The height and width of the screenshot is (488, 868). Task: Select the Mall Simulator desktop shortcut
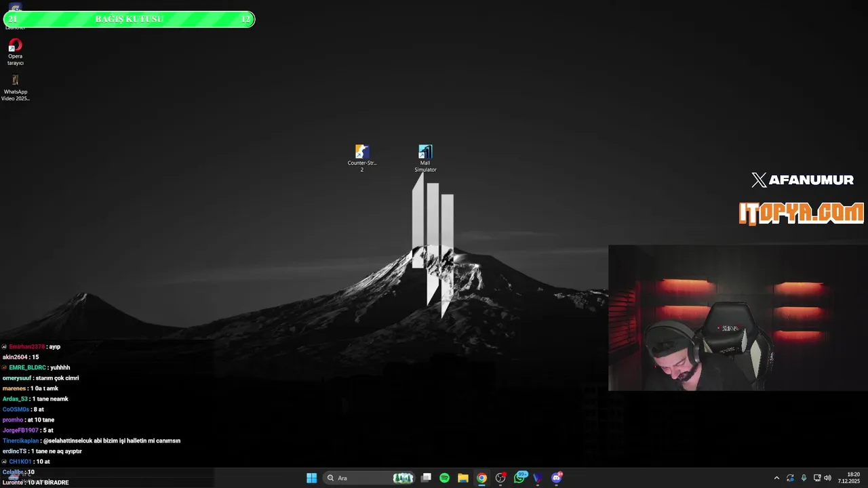(x=425, y=159)
